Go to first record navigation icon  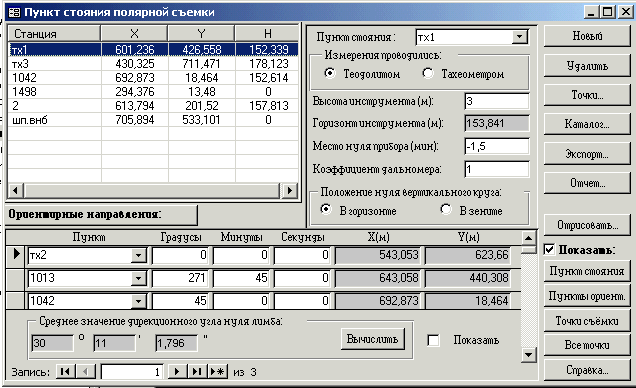click(65, 371)
